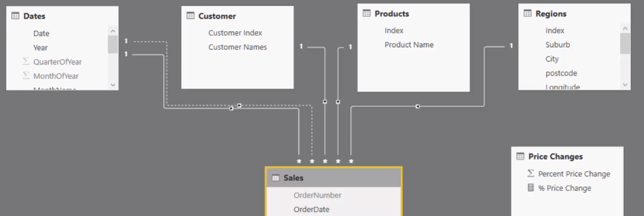Click the Products table icon
Viewport: 644px width, 216px height.
[x=366, y=14]
